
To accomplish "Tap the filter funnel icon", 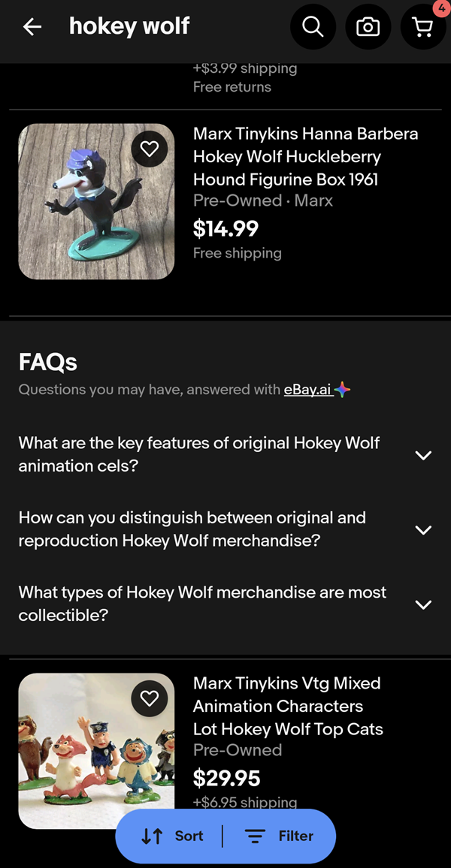I will (x=256, y=836).
